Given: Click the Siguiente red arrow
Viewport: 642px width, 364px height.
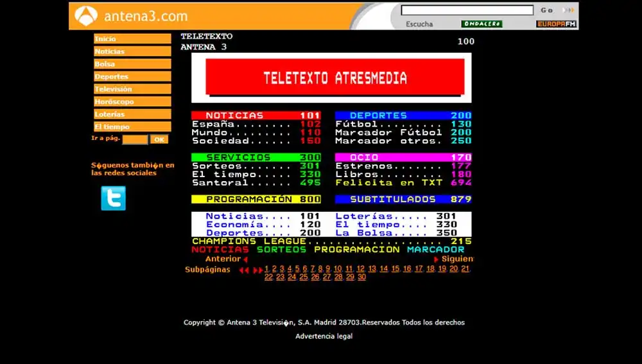Looking at the screenshot, I should coord(436,259).
